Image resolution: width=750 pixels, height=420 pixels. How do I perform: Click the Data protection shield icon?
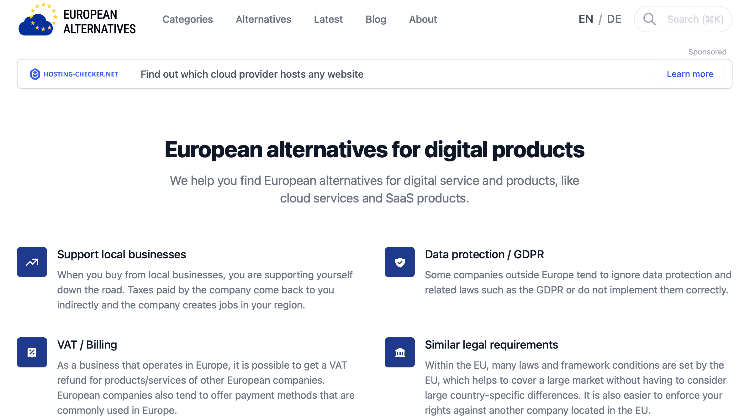point(400,262)
